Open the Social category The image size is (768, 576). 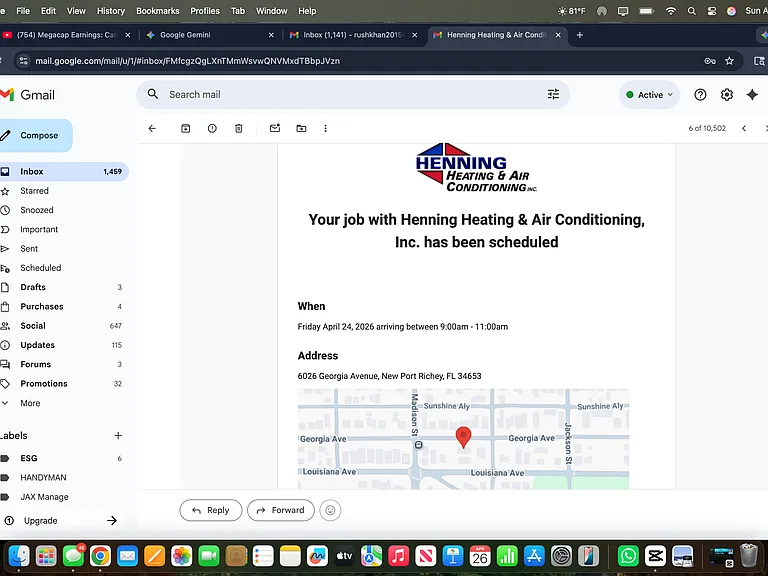click(64, 326)
